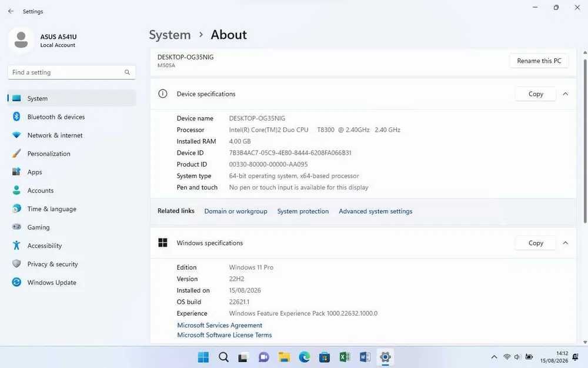Click Rename this PC button
The image size is (588, 368).
tap(539, 61)
